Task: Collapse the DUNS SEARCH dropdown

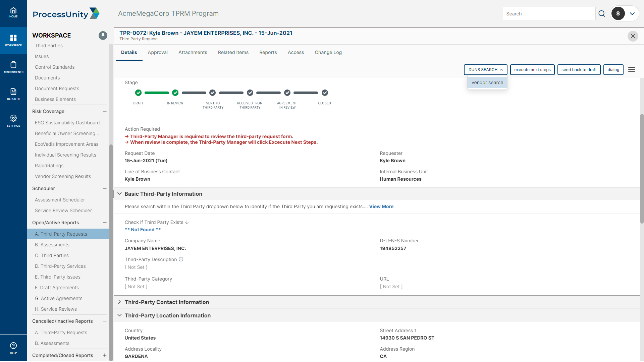Action: (485, 70)
